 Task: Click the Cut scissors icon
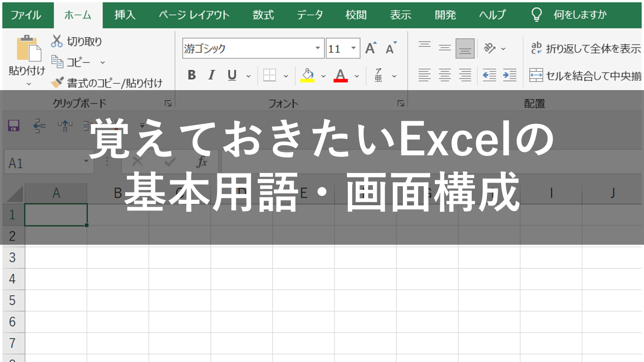pos(57,41)
